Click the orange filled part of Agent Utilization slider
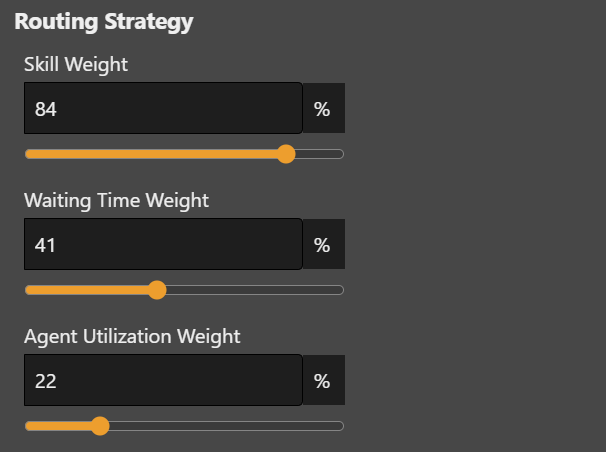Image resolution: width=606 pixels, height=452 pixels. [58, 426]
